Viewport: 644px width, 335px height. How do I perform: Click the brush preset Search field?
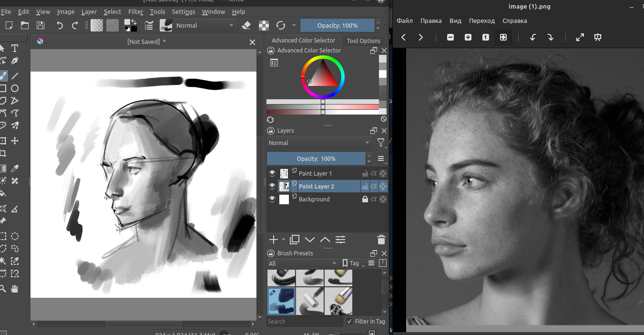tap(305, 322)
